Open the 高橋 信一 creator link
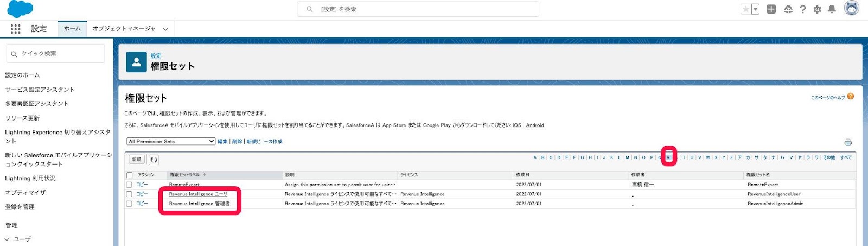This screenshot has height=246, width=868. coord(643,185)
